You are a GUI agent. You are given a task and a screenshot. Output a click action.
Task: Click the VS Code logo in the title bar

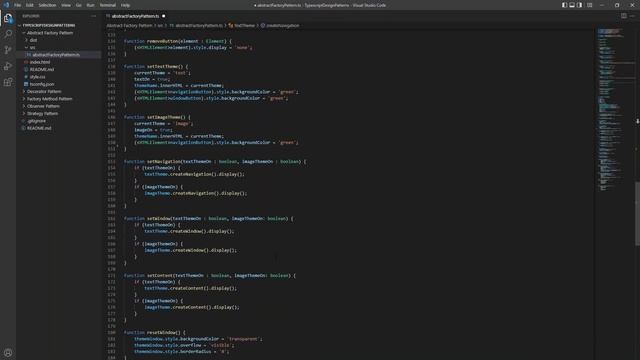coord(6,5)
